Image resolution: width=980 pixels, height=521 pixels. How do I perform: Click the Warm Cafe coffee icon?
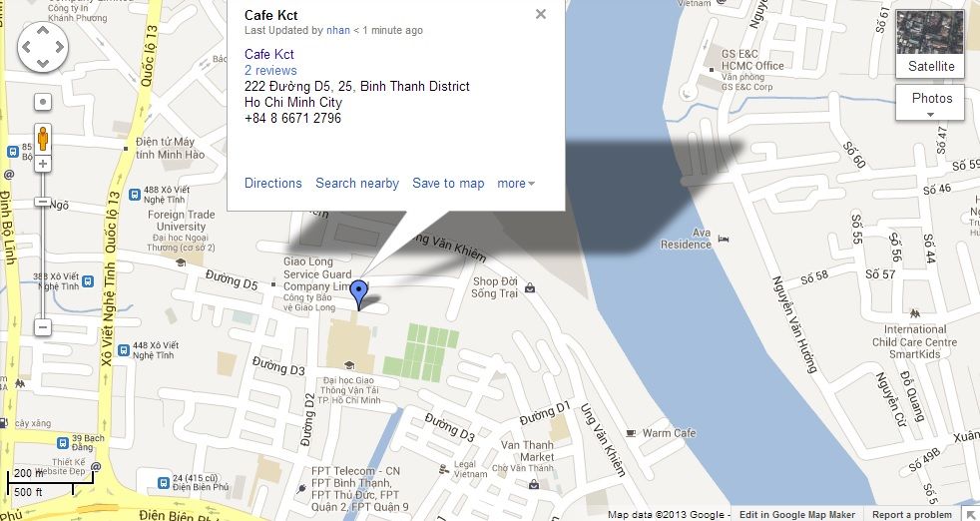click(x=632, y=433)
